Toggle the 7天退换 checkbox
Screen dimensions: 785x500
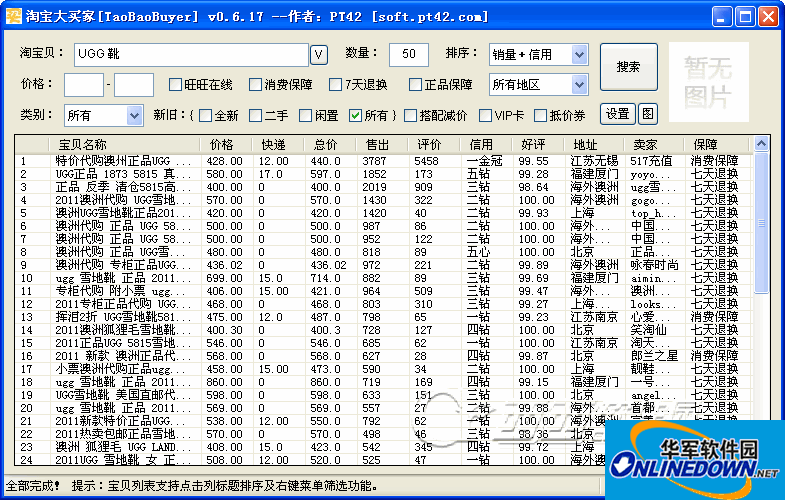pos(335,85)
